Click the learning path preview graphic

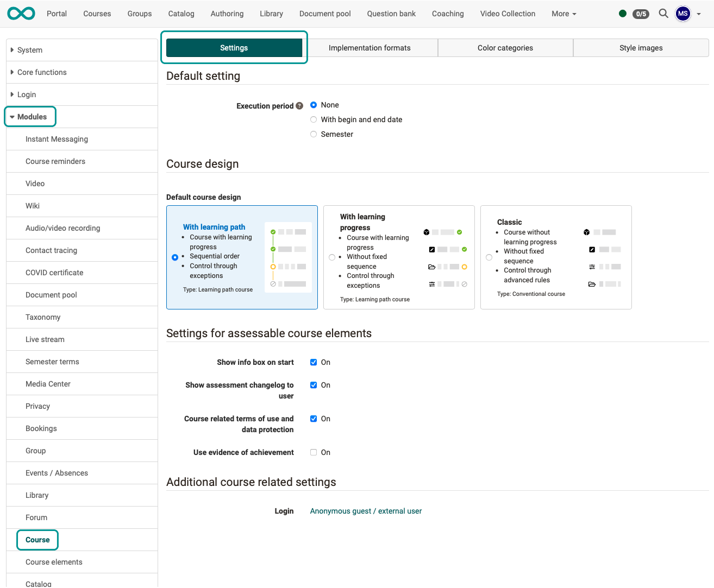click(289, 257)
